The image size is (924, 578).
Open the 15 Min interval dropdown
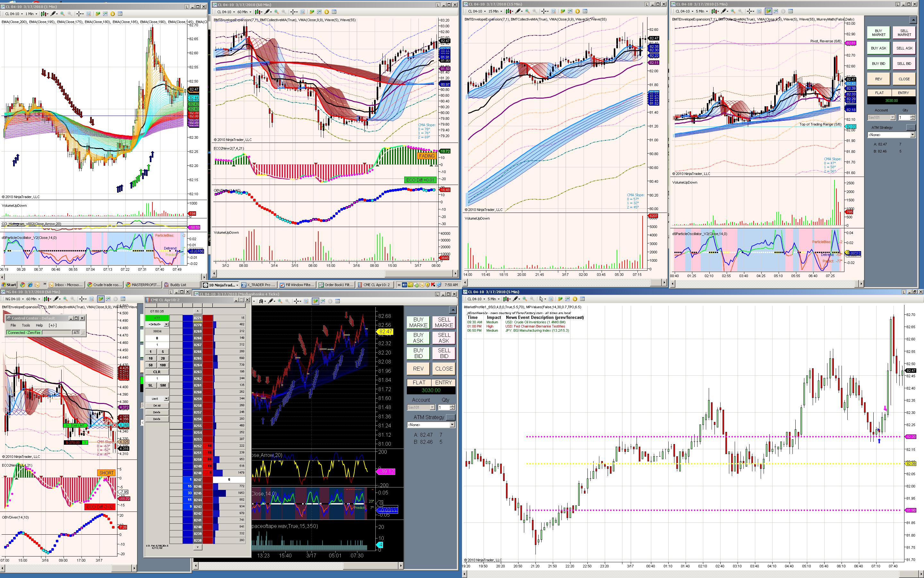495,12
